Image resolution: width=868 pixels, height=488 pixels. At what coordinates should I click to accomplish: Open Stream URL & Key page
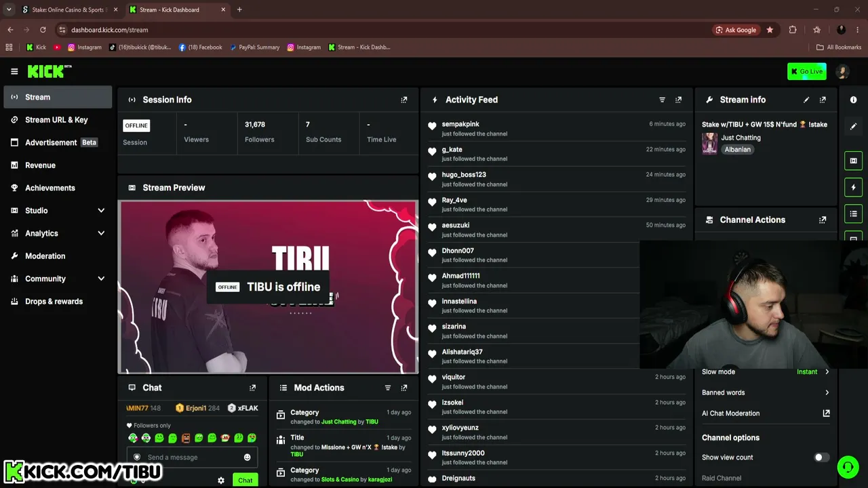(x=58, y=120)
